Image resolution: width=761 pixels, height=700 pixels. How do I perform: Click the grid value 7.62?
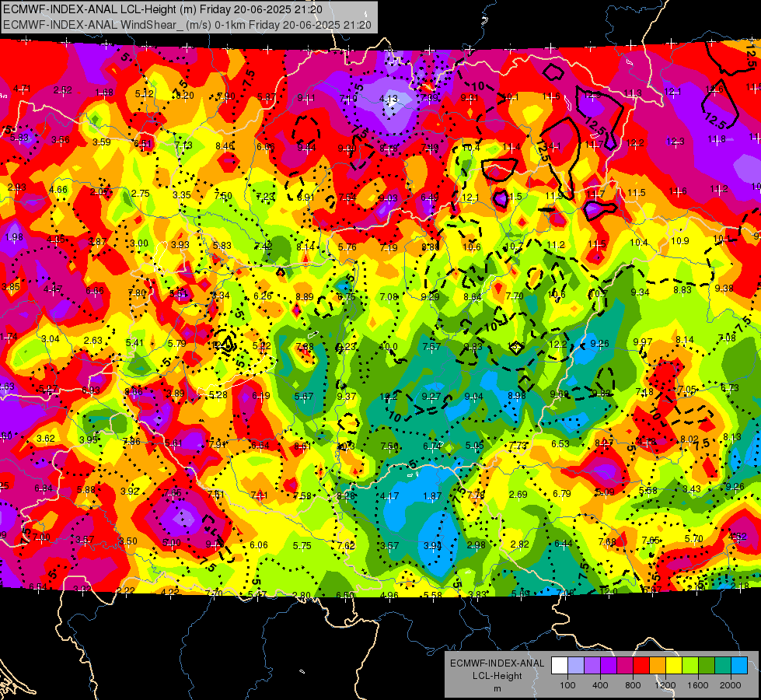pyautogui.click(x=346, y=545)
